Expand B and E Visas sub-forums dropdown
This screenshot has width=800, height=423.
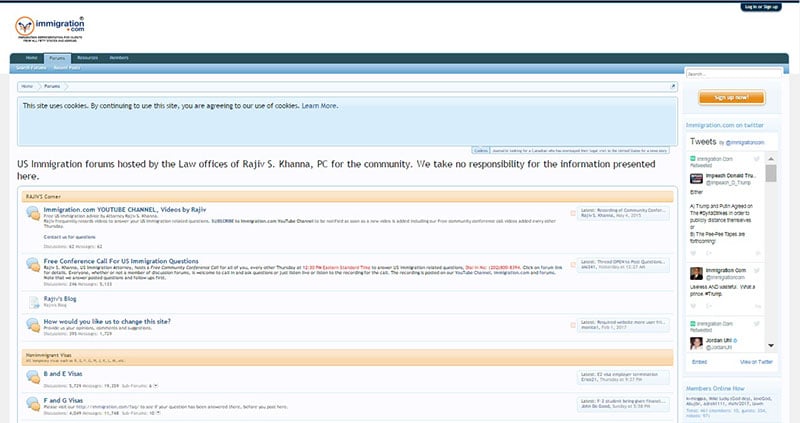pos(156,386)
